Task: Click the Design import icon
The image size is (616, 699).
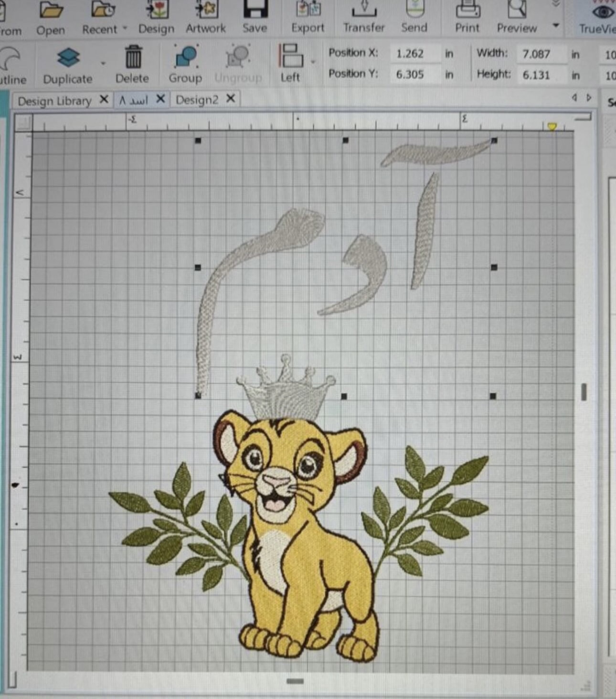Action: (157, 10)
